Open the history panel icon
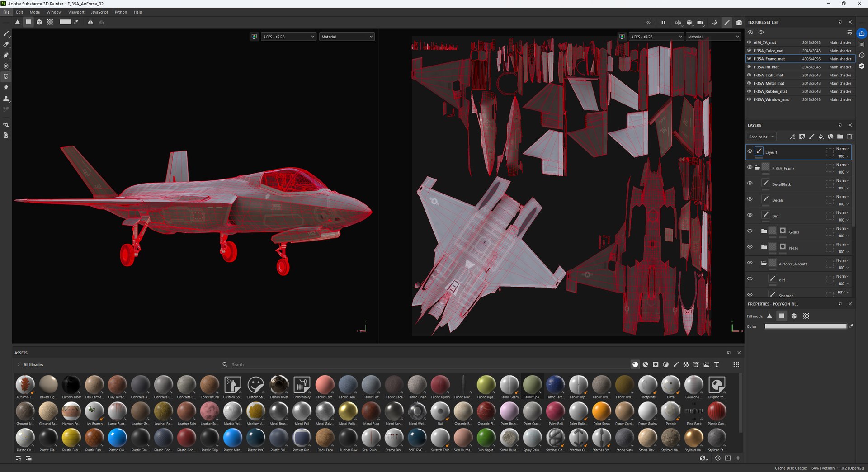Viewport: 868px width, 472px height. pyautogui.click(x=862, y=55)
